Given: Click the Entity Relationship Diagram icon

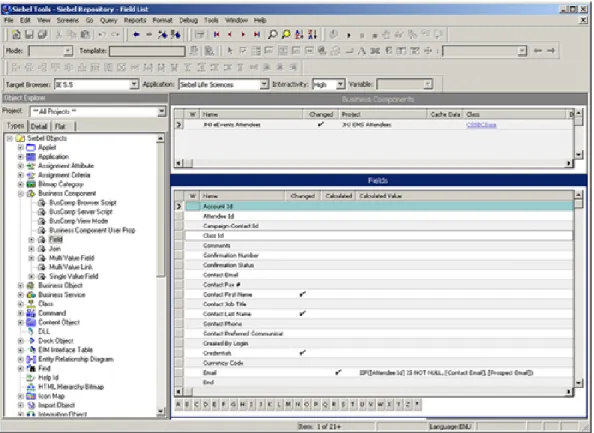Looking at the screenshot, I should (x=31, y=359).
